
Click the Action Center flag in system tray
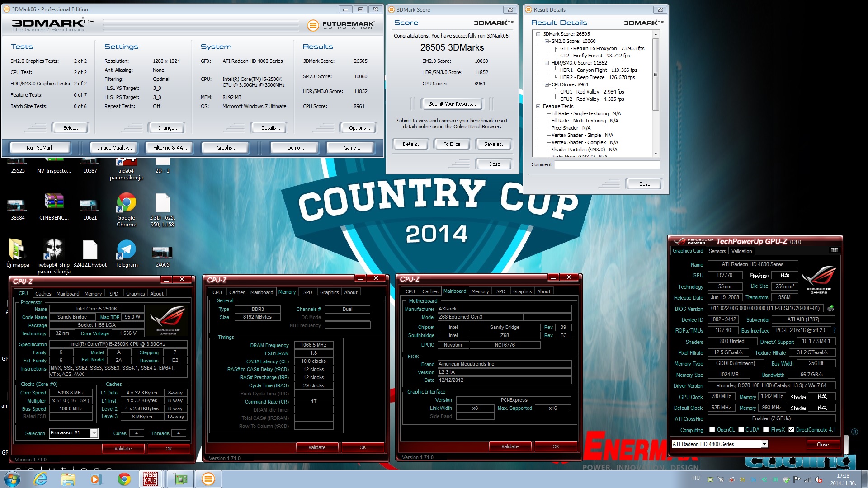coord(797,479)
